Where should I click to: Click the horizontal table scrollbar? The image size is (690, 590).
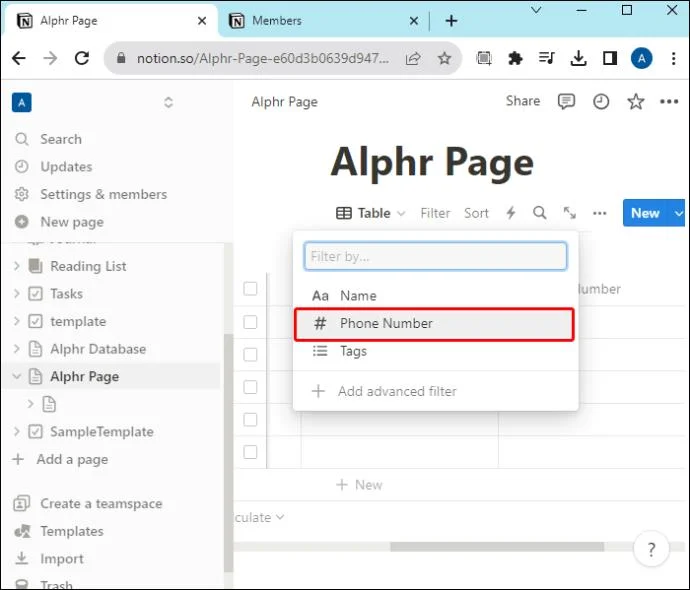pyautogui.click(x=497, y=547)
